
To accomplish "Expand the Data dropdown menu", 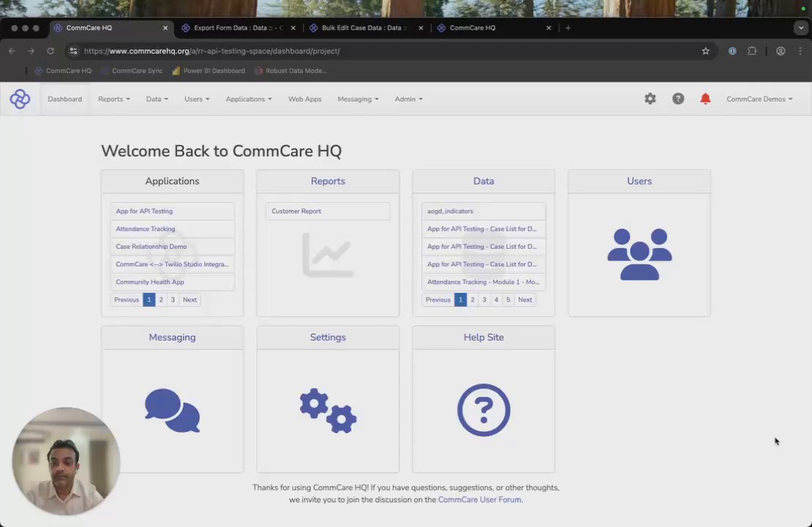I will pos(157,99).
